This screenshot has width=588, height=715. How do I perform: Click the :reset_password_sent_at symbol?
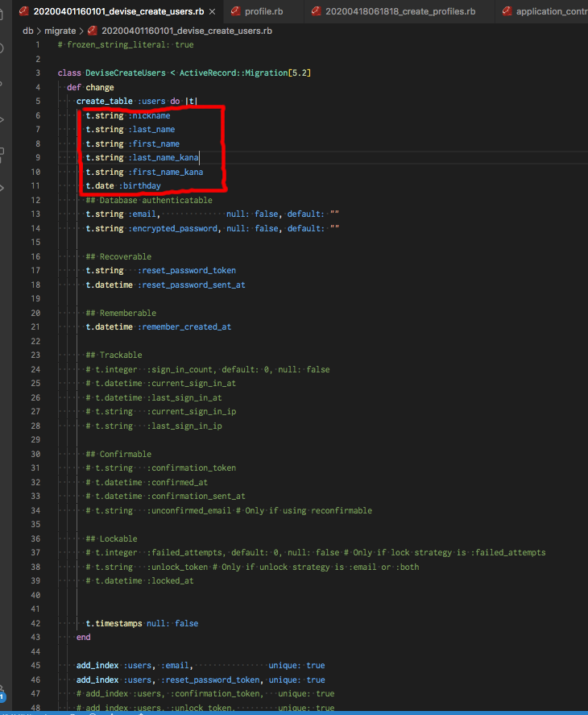(191, 285)
